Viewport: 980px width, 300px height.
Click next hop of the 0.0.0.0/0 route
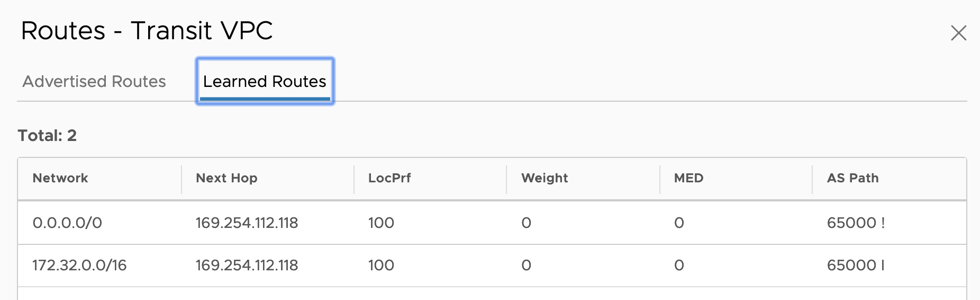click(x=247, y=223)
